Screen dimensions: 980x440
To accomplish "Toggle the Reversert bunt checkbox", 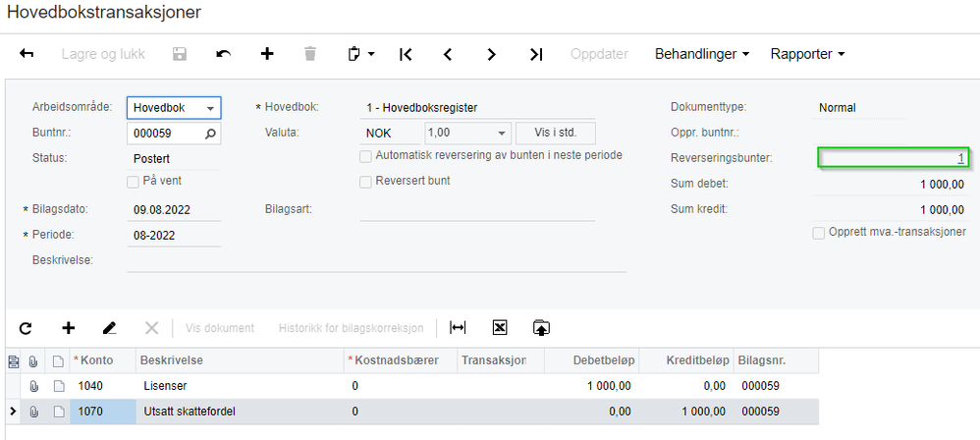I will pos(365,182).
